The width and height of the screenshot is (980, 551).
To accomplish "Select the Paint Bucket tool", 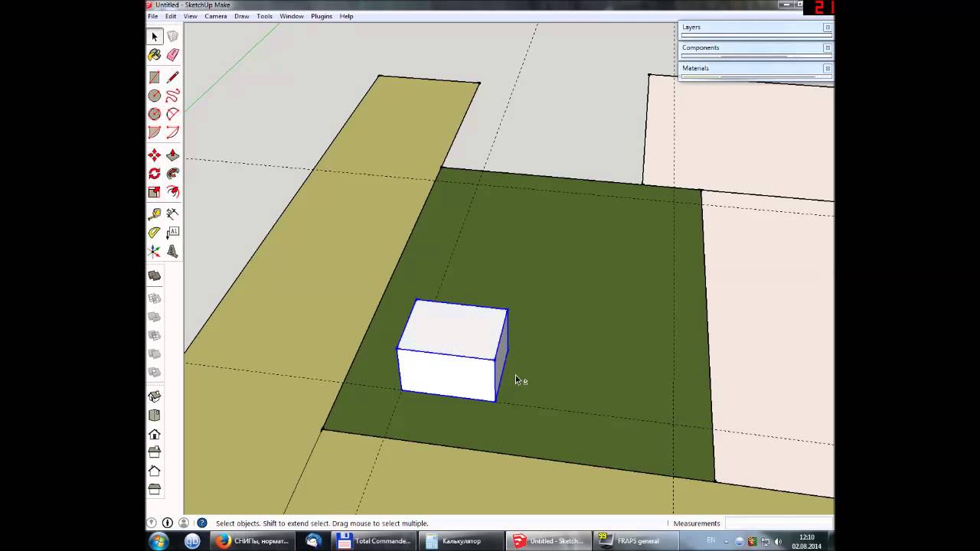I will pyautogui.click(x=155, y=55).
